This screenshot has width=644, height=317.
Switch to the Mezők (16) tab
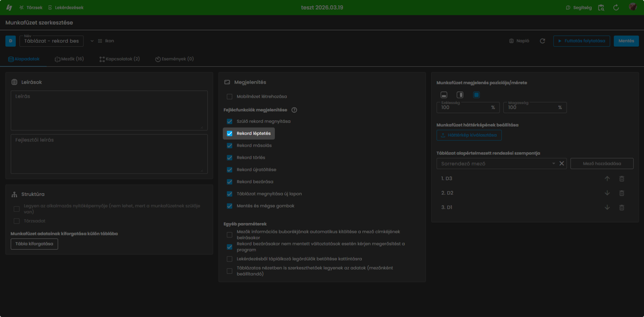click(69, 59)
